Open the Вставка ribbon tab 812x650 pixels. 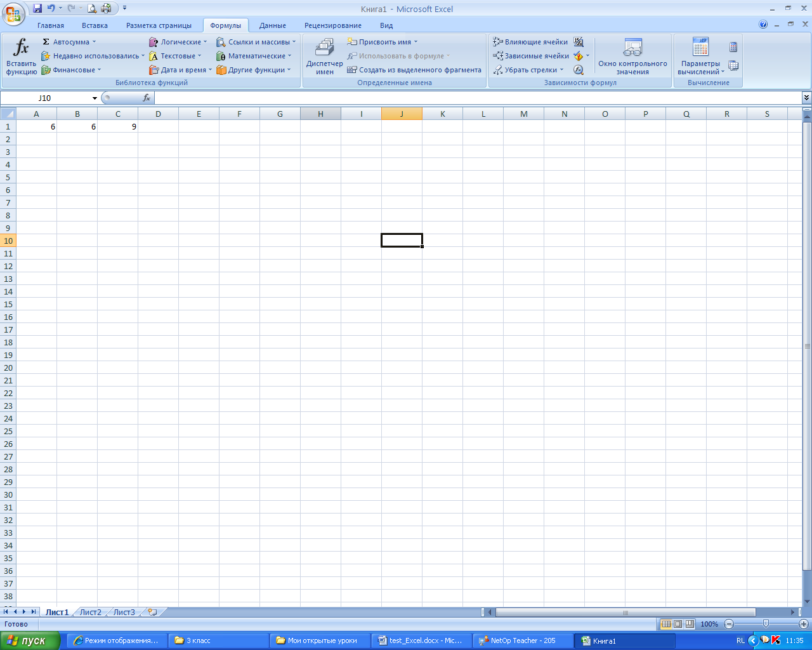(95, 25)
